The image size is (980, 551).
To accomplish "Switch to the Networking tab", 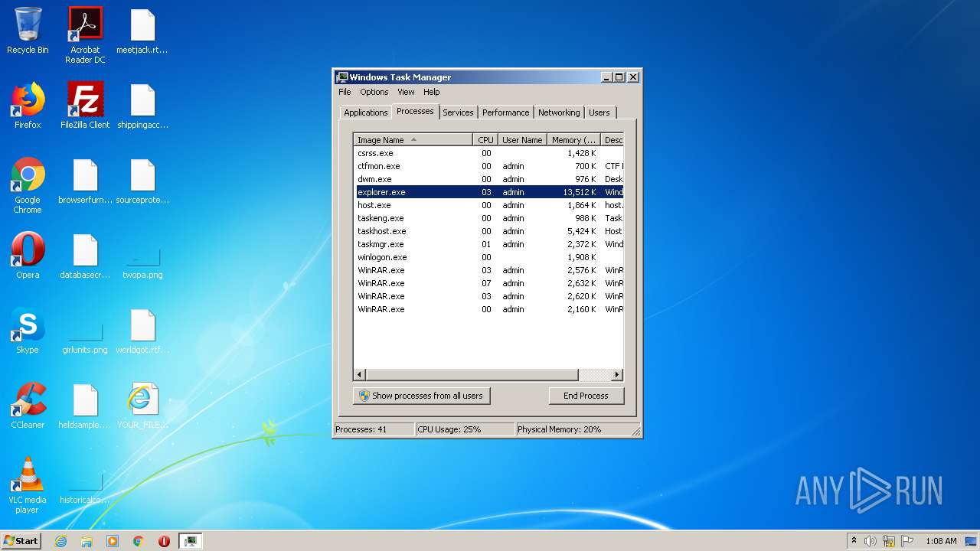I will [x=559, y=112].
